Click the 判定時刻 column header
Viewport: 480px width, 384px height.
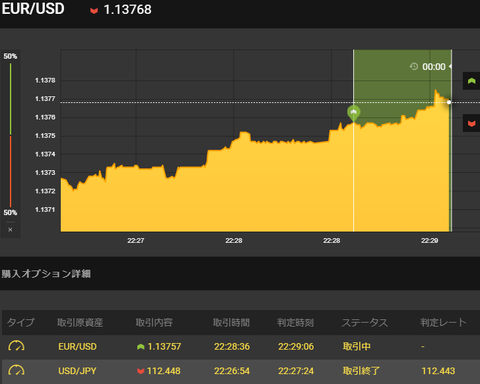point(296,322)
